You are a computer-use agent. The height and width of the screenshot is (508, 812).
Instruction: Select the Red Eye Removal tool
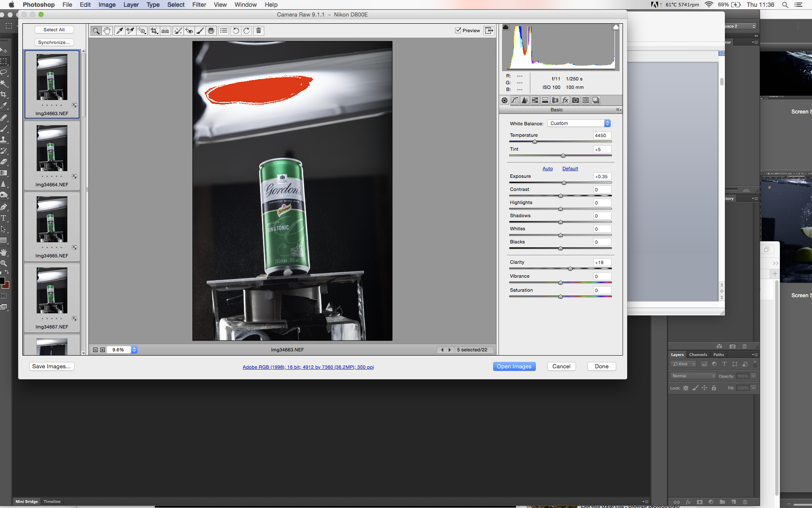tap(189, 31)
